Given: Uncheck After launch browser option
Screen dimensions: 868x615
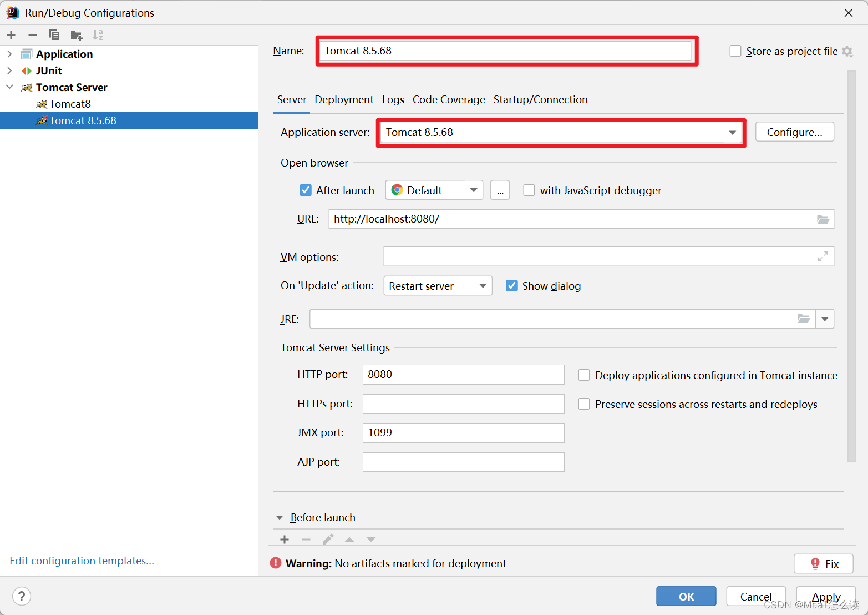Looking at the screenshot, I should click(x=306, y=190).
